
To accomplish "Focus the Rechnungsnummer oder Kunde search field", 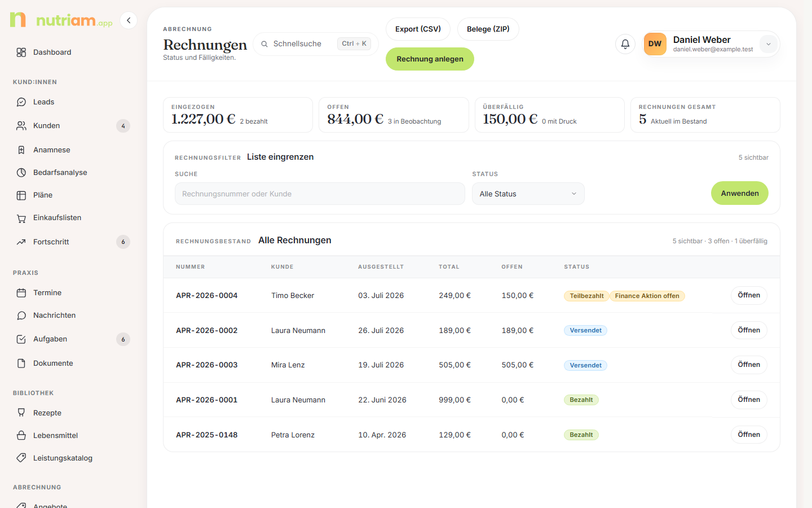I will pos(320,194).
